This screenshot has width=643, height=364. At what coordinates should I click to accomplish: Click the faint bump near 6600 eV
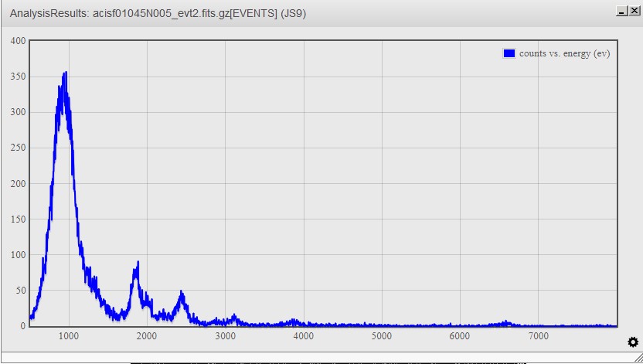pyautogui.click(x=506, y=322)
